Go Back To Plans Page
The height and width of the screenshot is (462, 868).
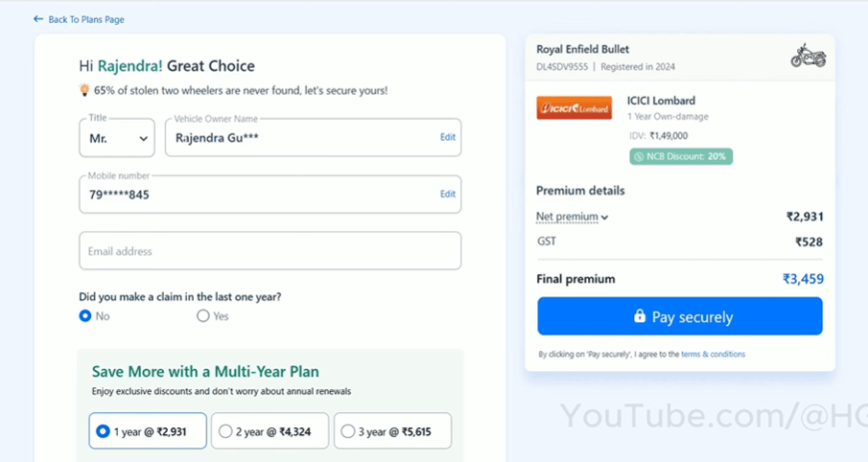(x=85, y=19)
